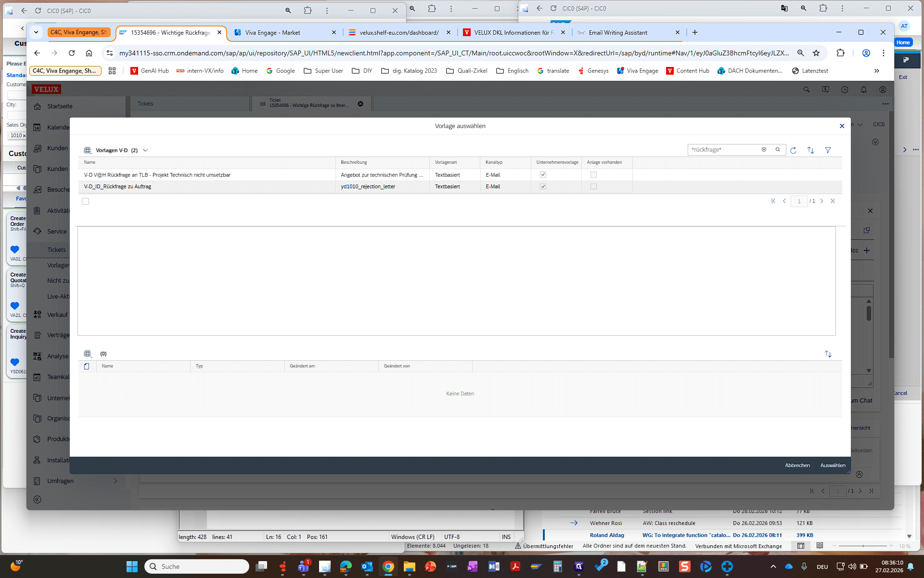Screen dimensions: 924x578
Task: Open SAP notifications bell icon
Action: click(863, 90)
